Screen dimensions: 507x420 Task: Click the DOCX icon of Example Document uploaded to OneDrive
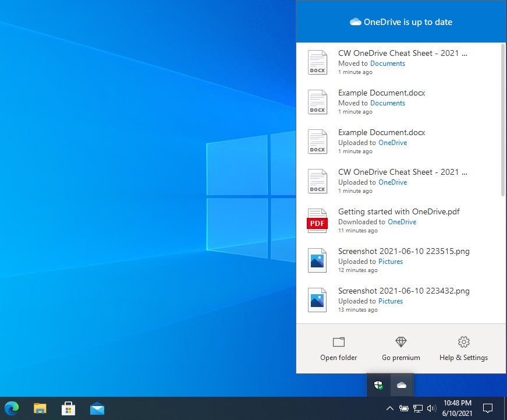pos(317,142)
